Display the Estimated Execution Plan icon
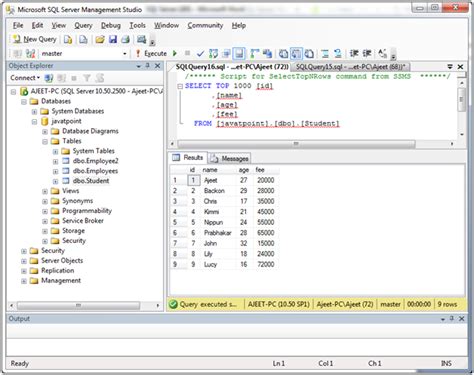Screen dimensions: 474x375 pos(213,53)
